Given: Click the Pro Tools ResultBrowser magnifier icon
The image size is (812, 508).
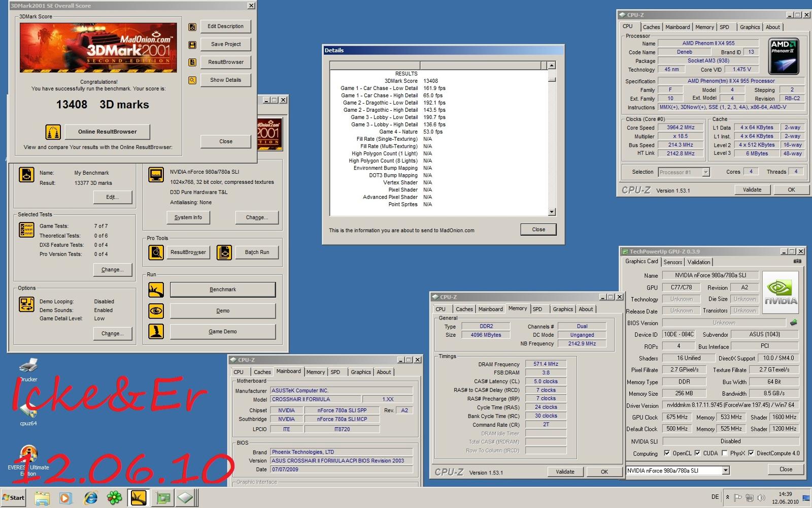Looking at the screenshot, I should click(156, 252).
